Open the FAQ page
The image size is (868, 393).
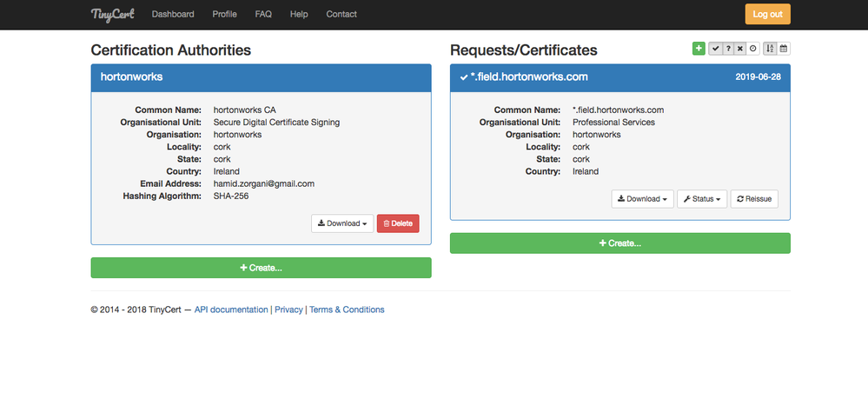tap(263, 14)
